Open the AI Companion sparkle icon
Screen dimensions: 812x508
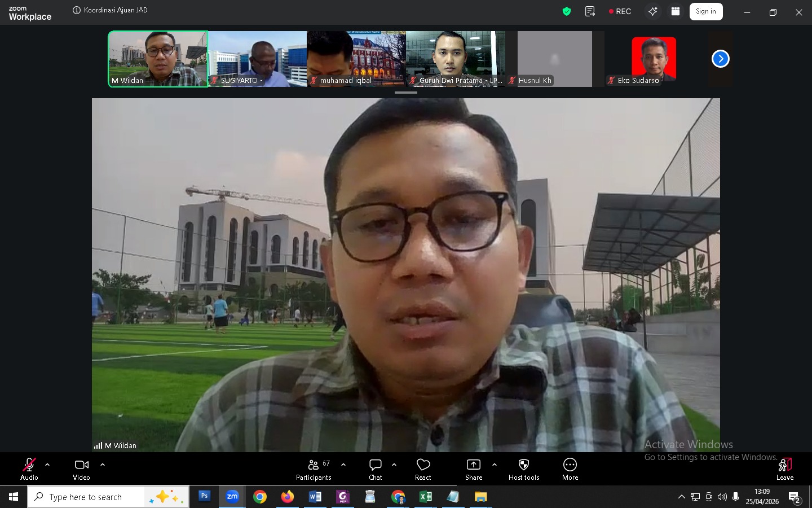(653, 11)
